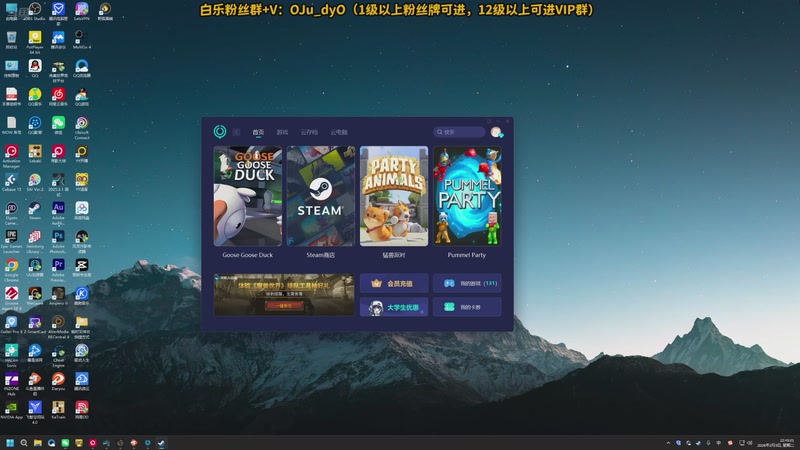Open the MultiGo 4 desktop icon
Screen dimensions: 800x450
[x=82, y=40]
